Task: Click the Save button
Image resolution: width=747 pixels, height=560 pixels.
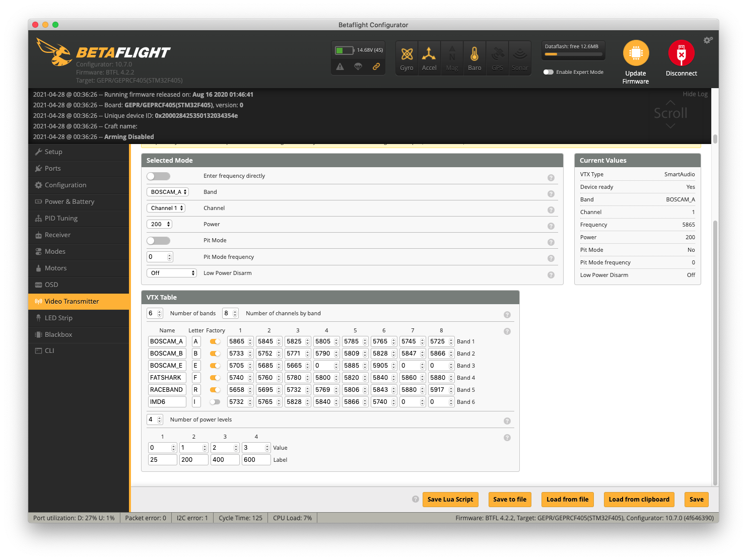Action: pyautogui.click(x=697, y=500)
